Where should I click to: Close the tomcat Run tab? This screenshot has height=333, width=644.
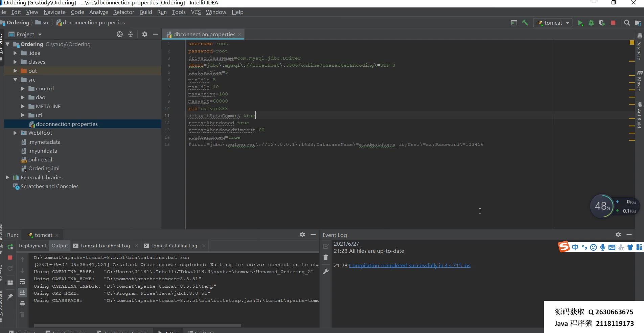pyautogui.click(x=57, y=235)
